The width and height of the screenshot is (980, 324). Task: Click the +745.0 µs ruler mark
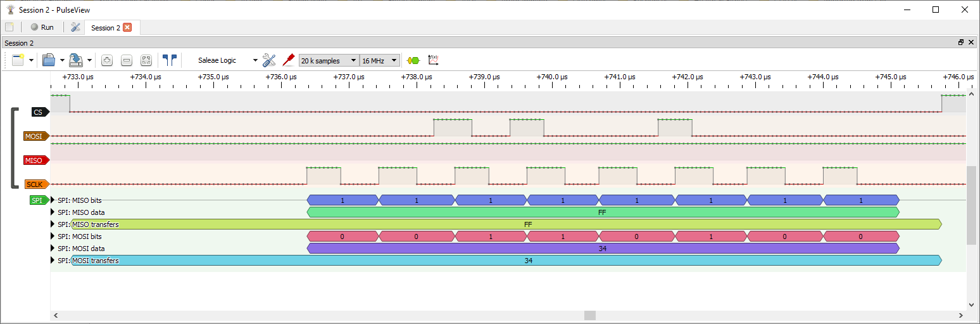(x=891, y=77)
